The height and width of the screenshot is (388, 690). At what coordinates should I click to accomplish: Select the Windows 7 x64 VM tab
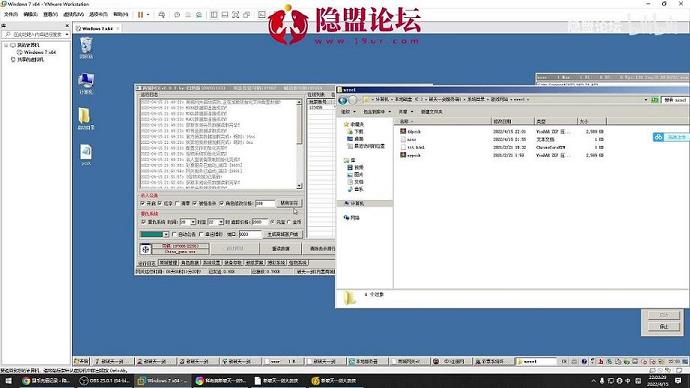click(97, 28)
